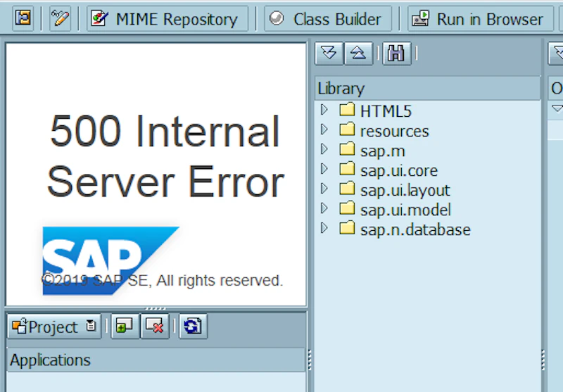Click the sap.ui.core library label

pyautogui.click(x=399, y=171)
